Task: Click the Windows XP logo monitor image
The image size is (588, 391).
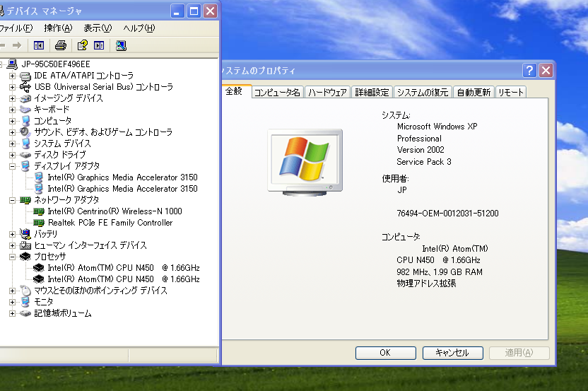Action: (305, 163)
